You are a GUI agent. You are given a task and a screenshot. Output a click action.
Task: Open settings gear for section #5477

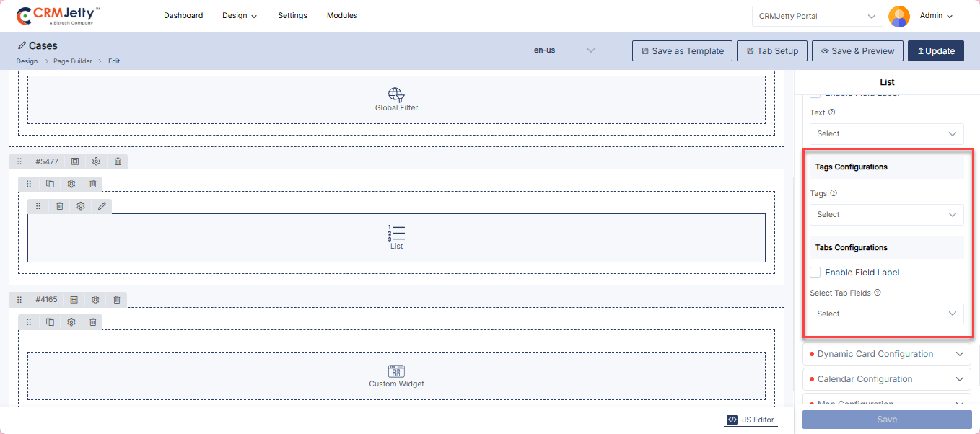(96, 161)
